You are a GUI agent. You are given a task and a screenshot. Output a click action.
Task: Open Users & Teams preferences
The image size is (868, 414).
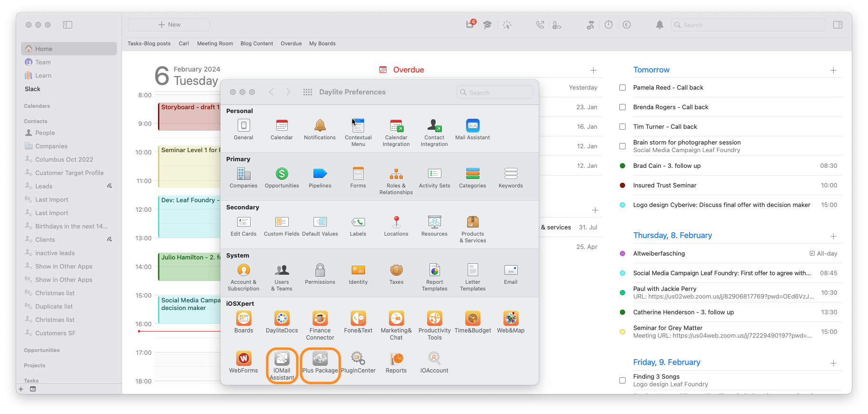click(x=282, y=270)
